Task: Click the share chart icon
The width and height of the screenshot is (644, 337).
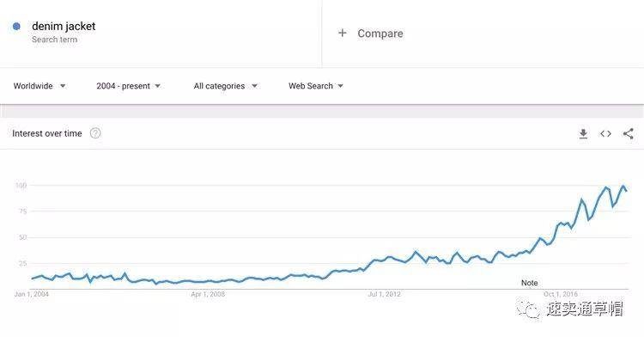Action: (x=629, y=133)
